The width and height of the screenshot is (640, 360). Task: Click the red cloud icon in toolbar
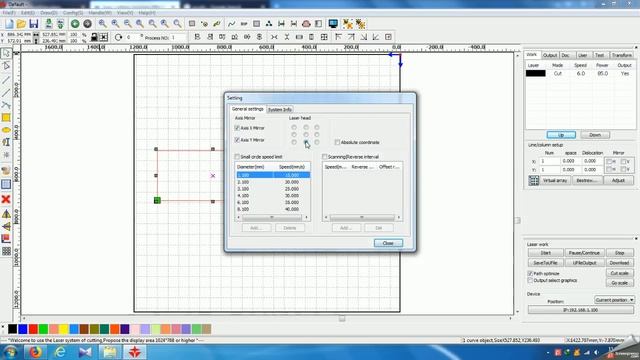point(306,24)
